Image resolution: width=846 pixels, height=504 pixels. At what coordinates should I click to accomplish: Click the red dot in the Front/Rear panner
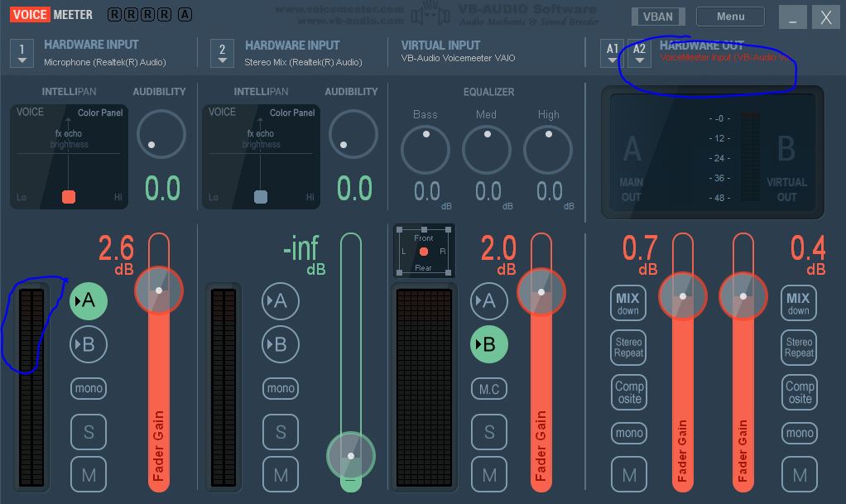pos(424,252)
